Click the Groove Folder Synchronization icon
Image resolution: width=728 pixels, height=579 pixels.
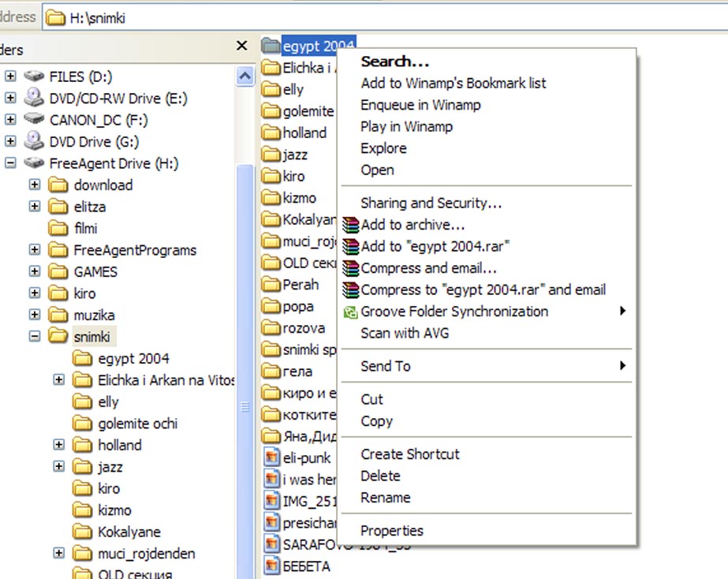[350, 312]
